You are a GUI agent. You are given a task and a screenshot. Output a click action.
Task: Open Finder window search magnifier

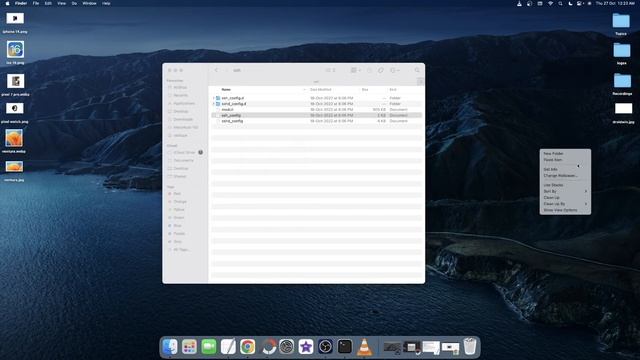[417, 70]
